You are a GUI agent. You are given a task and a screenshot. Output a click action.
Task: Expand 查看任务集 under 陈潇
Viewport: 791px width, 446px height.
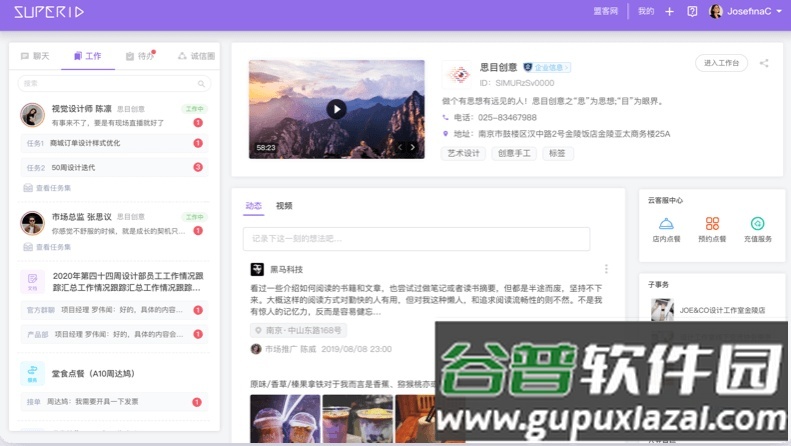coord(53,187)
